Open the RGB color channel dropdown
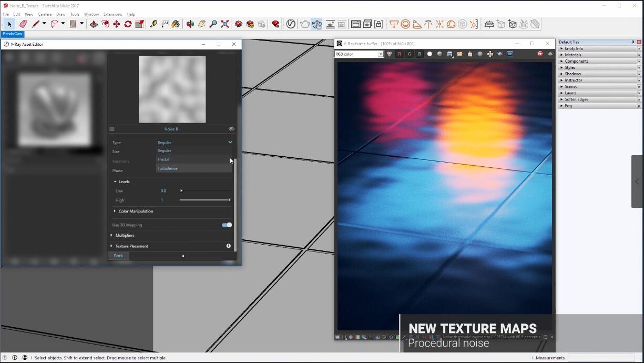644x363 pixels. click(360, 54)
